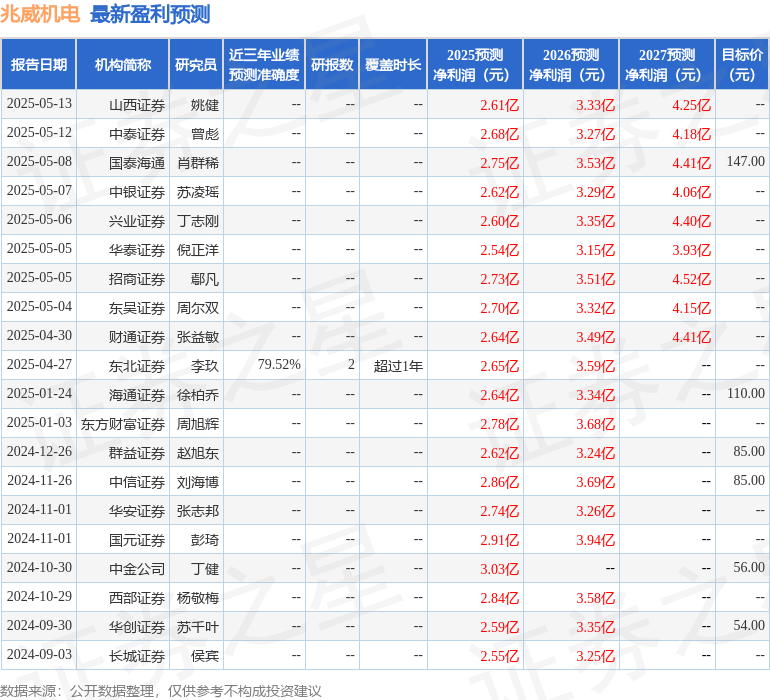
Task: Click the date 2025-05-13
Action: (x=39, y=104)
